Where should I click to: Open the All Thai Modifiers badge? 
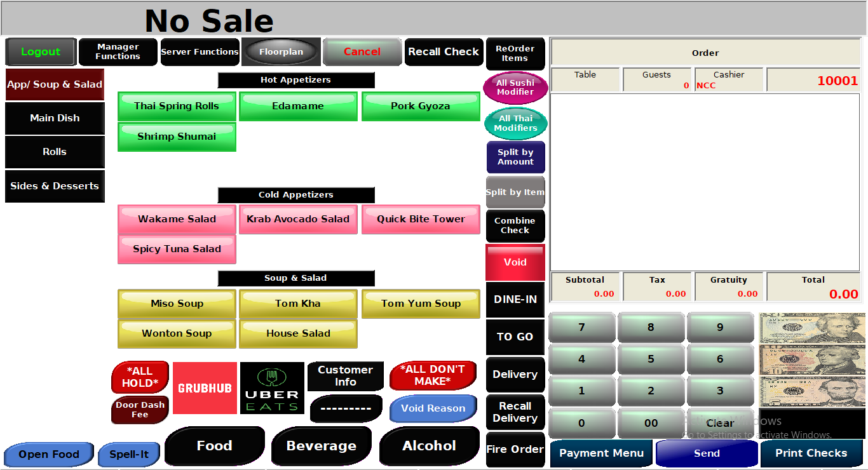(515, 123)
